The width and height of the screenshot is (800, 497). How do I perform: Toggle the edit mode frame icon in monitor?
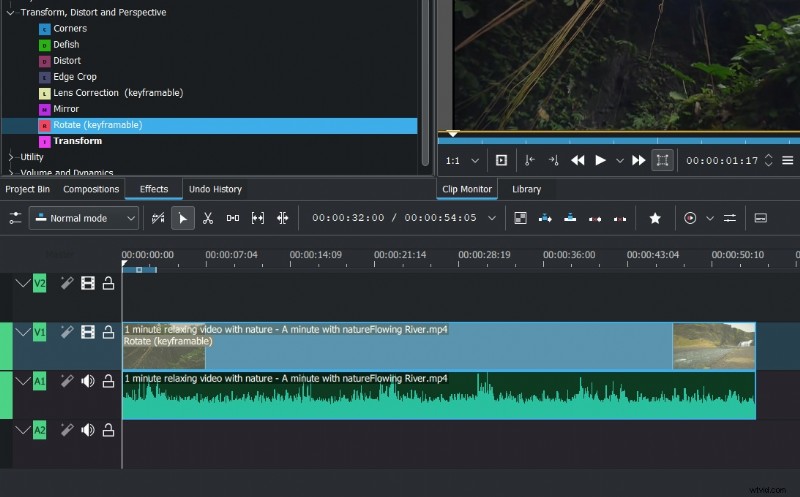[661, 160]
